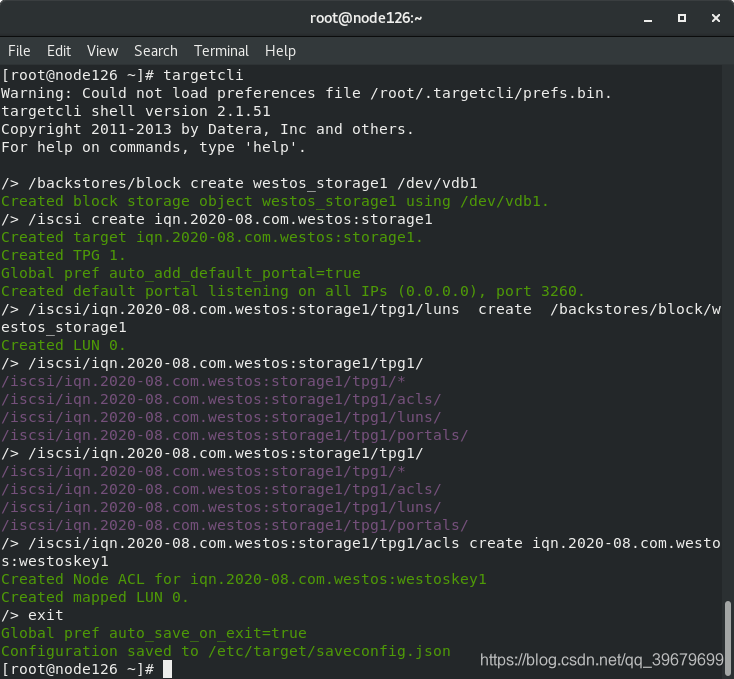Click the terminal vertical scrollbar handle
The height and width of the screenshot is (679, 734).
(728, 638)
